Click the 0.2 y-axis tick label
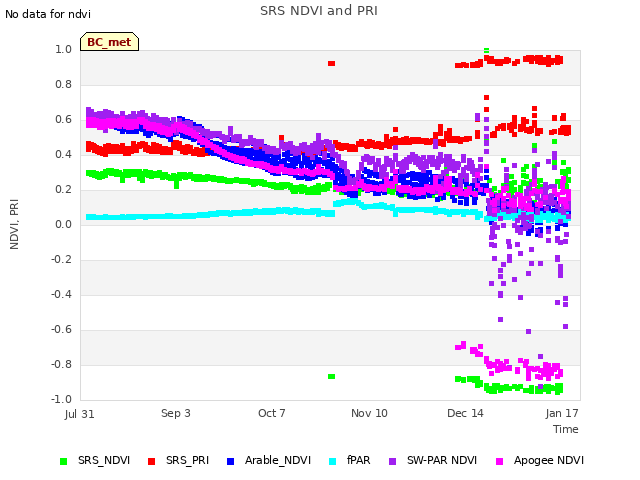The image size is (640, 480). (x=63, y=190)
